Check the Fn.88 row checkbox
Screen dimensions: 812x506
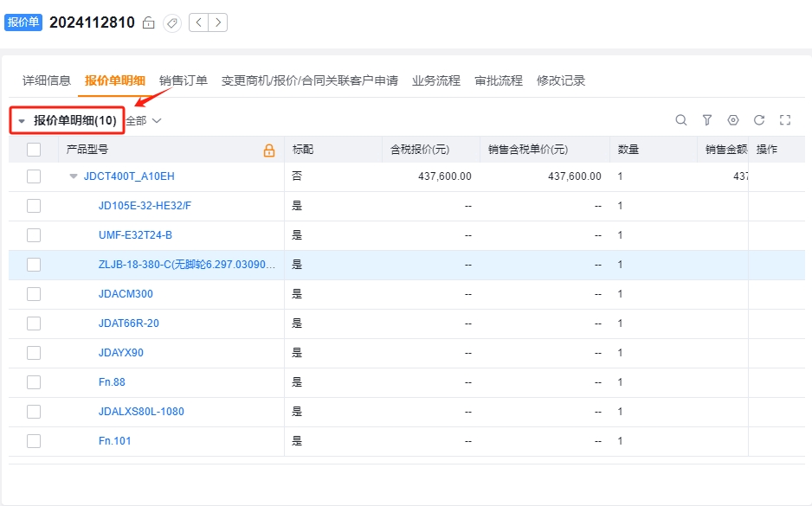(x=34, y=382)
